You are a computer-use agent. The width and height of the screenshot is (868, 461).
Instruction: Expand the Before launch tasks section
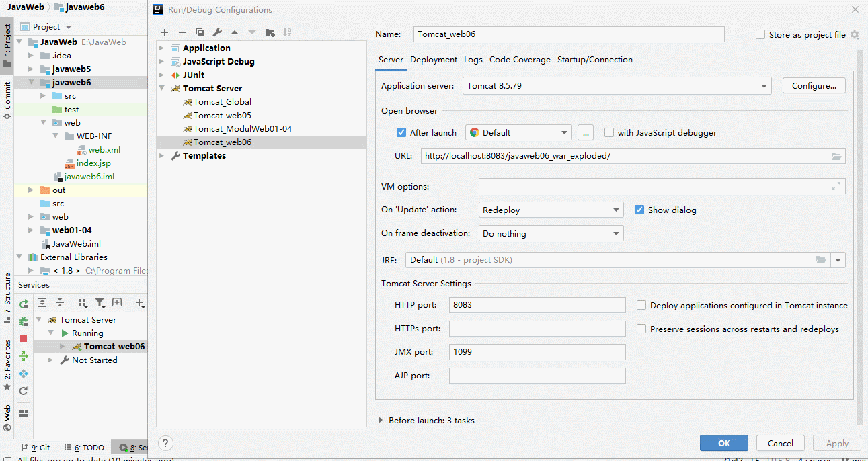pyautogui.click(x=382, y=420)
